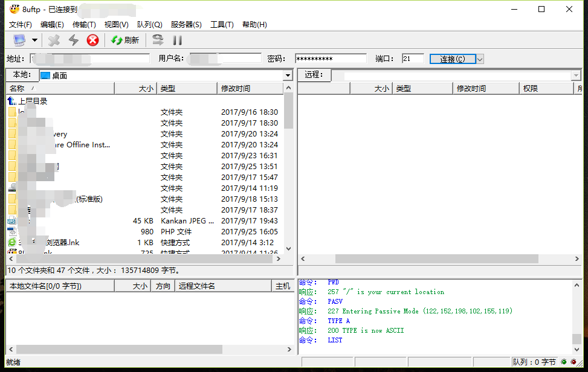
Task: Select the folder ending in Offline Inst...
Action: click(x=145, y=144)
